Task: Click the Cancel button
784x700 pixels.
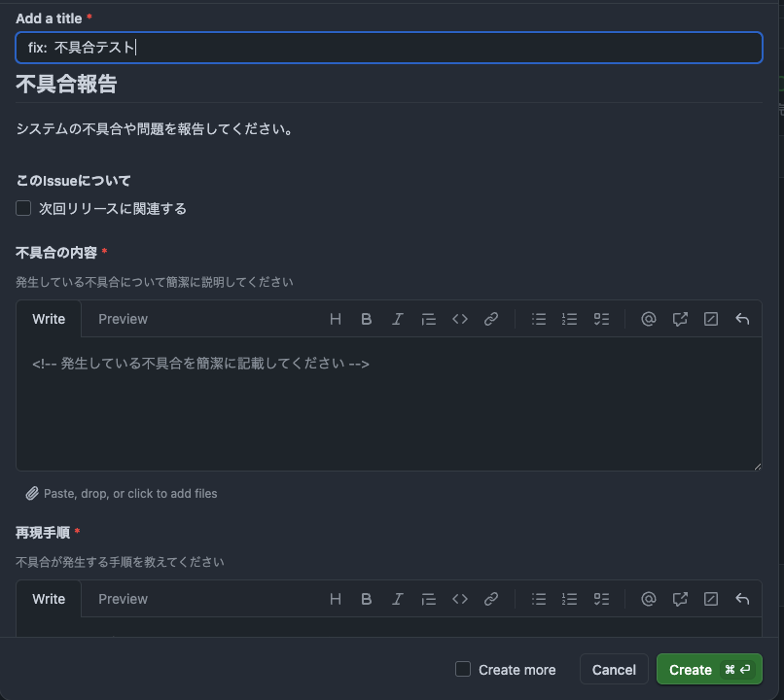Action: (614, 669)
